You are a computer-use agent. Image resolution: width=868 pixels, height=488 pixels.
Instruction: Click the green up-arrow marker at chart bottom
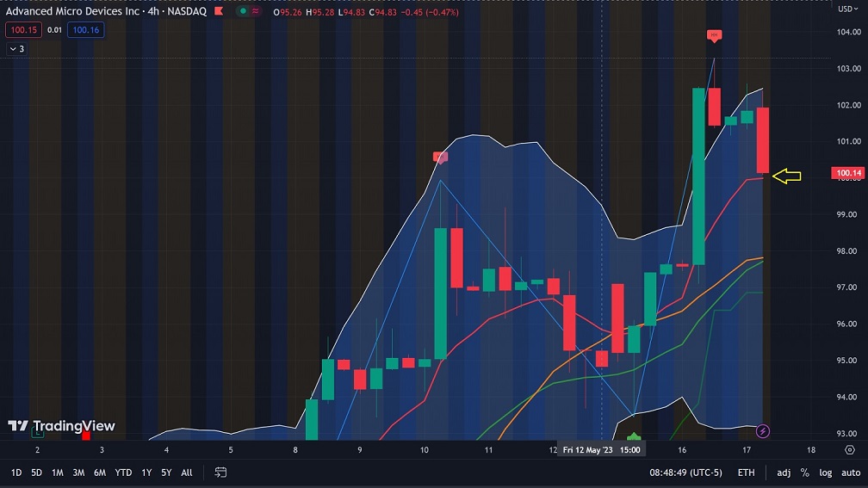(x=633, y=437)
